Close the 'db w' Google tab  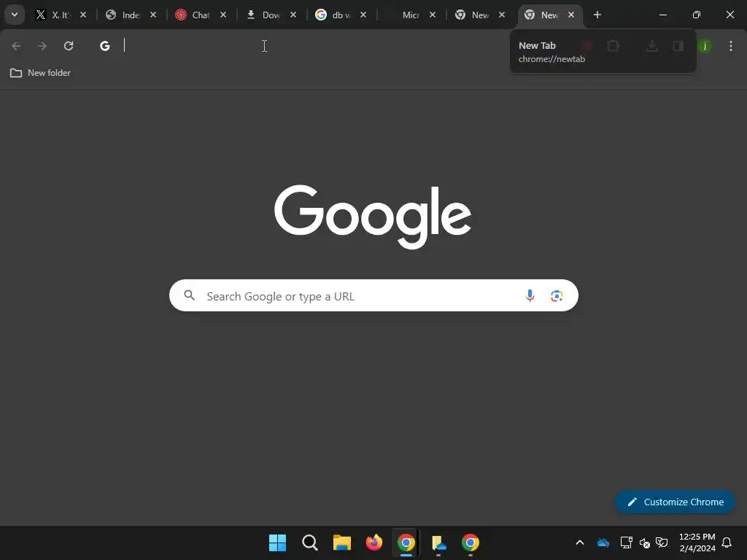point(363,15)
